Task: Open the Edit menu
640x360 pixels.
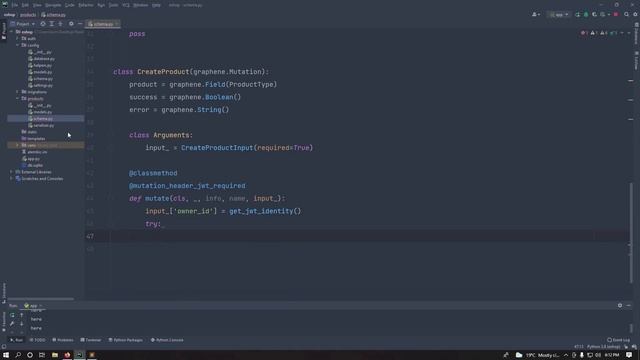Action: pos(25,5)
